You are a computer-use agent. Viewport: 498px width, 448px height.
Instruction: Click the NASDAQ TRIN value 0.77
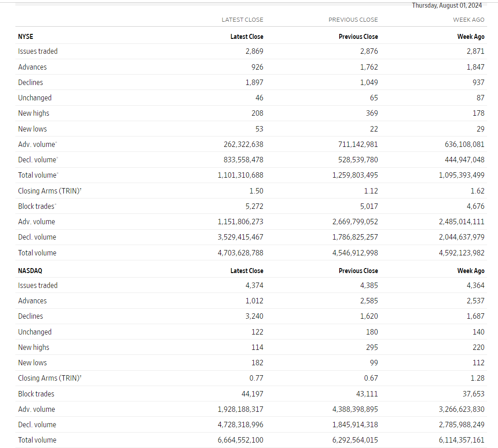[256, 378]
